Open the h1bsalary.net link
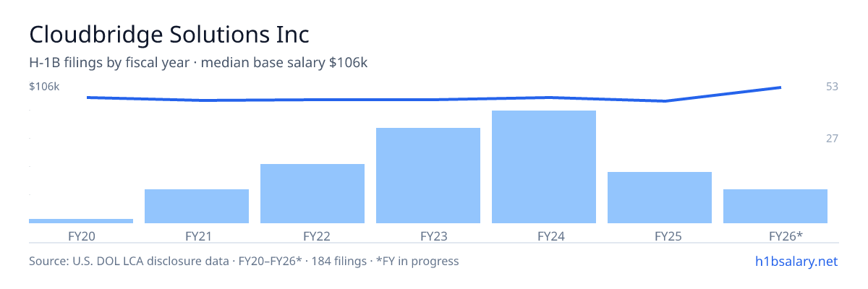Image resolution: width=868 pixels, height=289 pixels. 796,261
